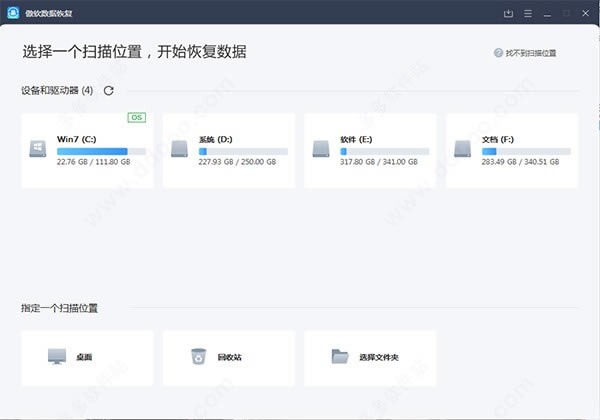The width and height of the screenshot is (600, 420).
Task: Minimize the data recovery window
Action: pyautogui.click(x=547, y=15)
